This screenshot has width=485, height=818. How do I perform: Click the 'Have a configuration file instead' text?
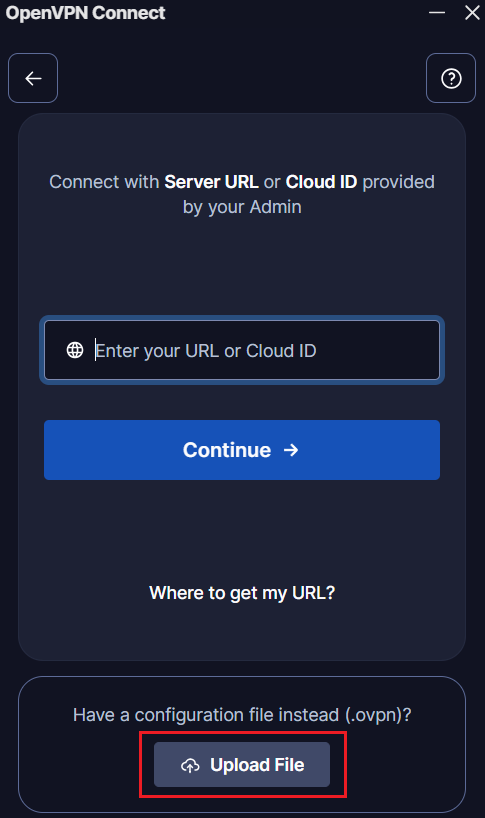[242, 715]
